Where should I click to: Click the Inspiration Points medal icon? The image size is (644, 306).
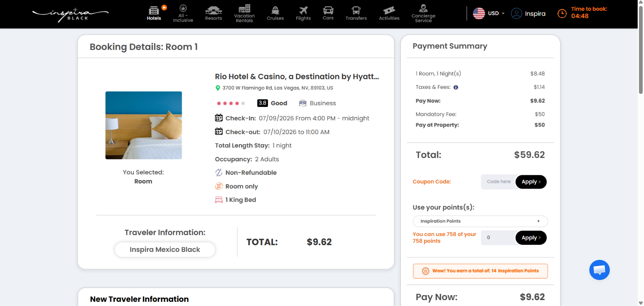[425, 271]
